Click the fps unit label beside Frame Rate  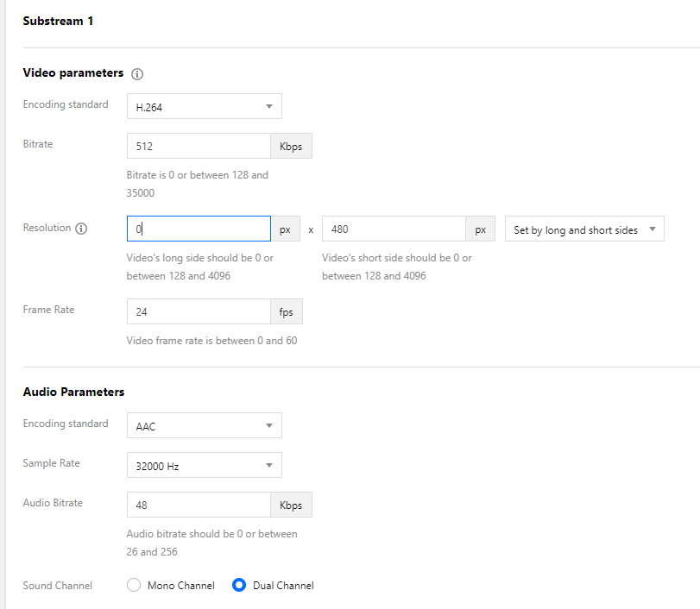coord(287,311)
